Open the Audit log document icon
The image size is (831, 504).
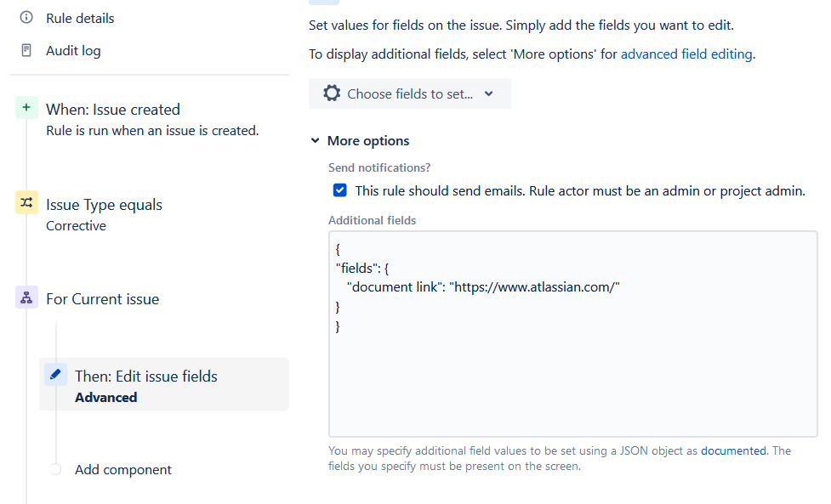(26, 50)
